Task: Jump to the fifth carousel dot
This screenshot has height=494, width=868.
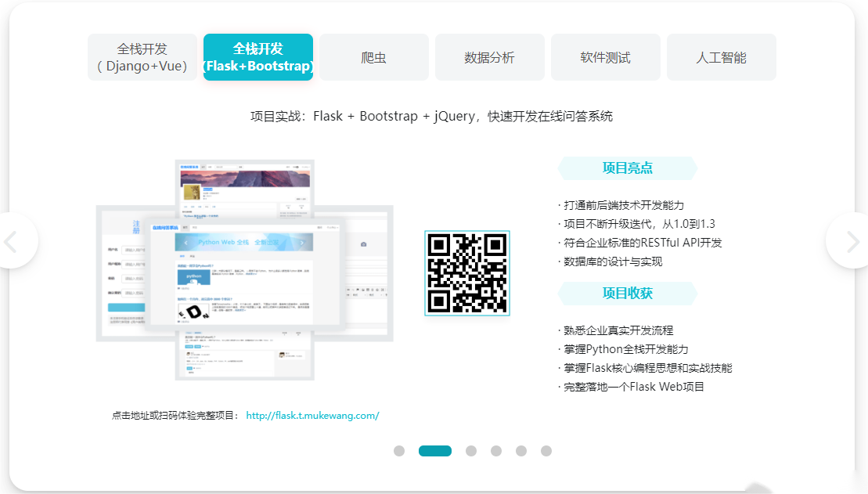Action: [521, 451]
